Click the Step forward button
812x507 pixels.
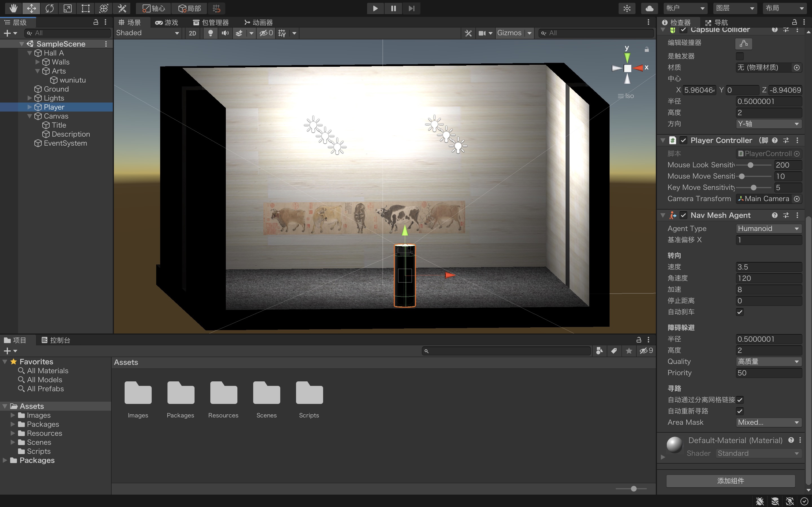(x=411, y=8)
